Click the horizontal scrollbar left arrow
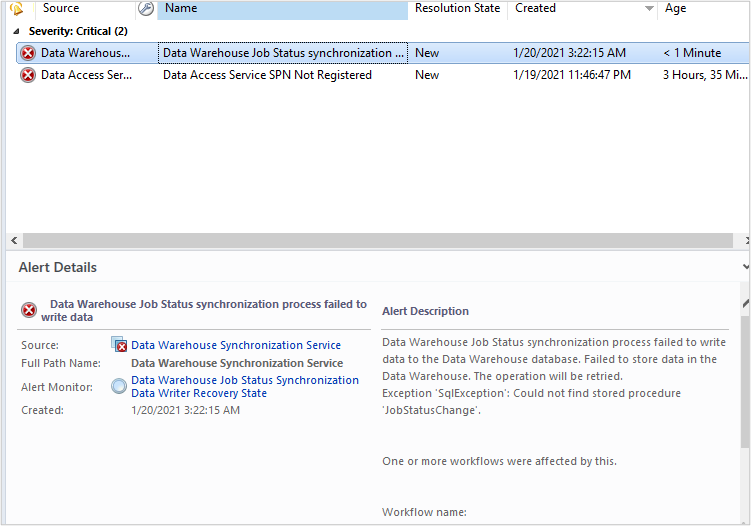 [14, 240]
